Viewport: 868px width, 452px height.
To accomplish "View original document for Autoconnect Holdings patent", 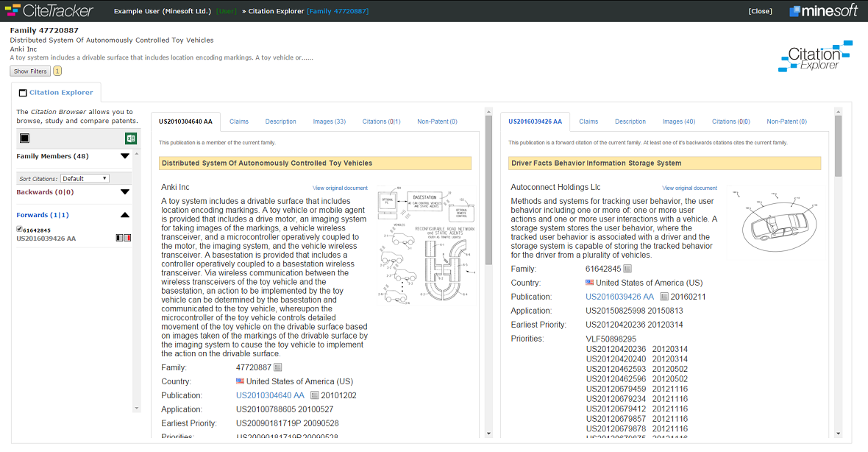I will click(690, 188).
